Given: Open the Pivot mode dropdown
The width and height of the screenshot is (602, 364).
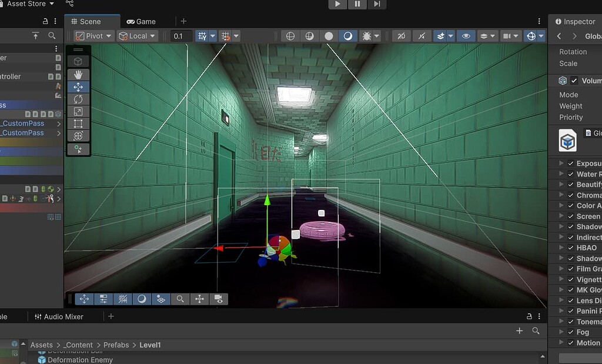Looking at the screenshot, I should click(x=93, y=36).
